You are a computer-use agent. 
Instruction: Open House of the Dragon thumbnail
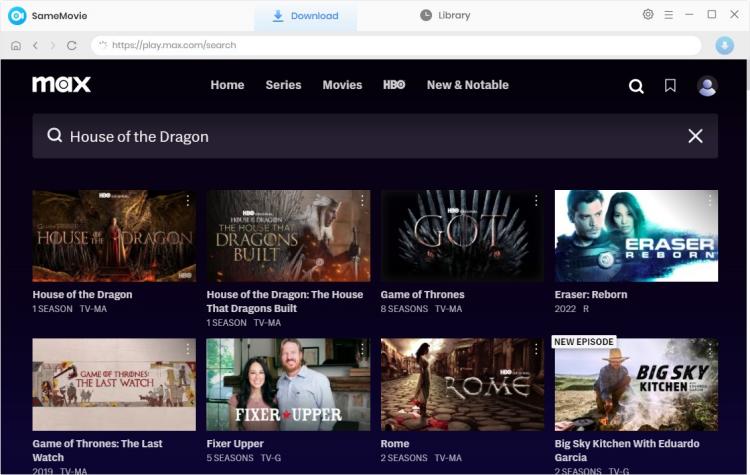(114, 236)
